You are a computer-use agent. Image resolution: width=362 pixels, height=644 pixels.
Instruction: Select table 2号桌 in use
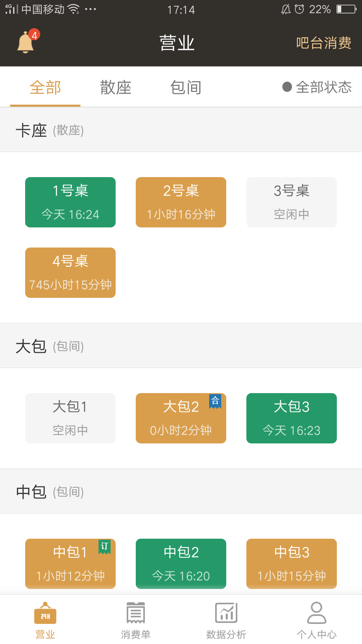181,202
